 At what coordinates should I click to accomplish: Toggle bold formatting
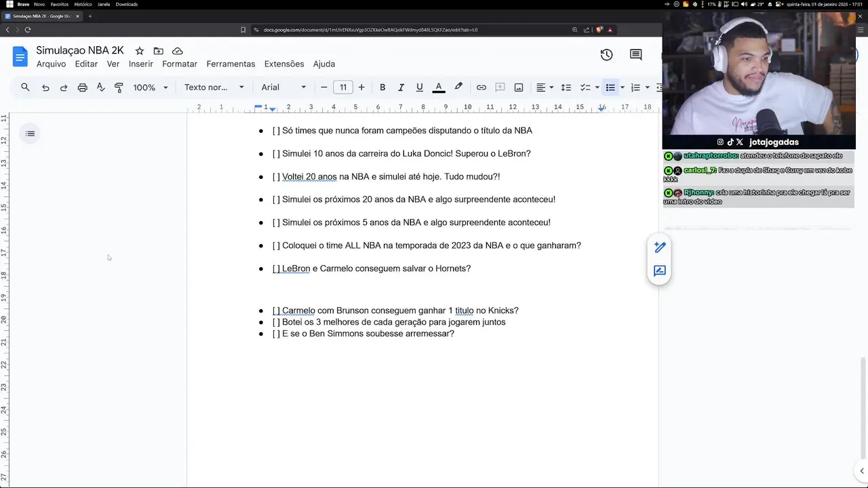click(382, 87)
